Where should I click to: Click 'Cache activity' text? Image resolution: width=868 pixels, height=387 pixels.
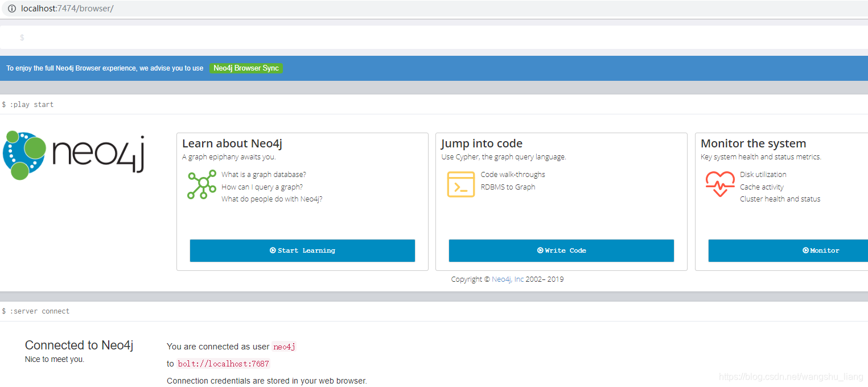(762, 187)
